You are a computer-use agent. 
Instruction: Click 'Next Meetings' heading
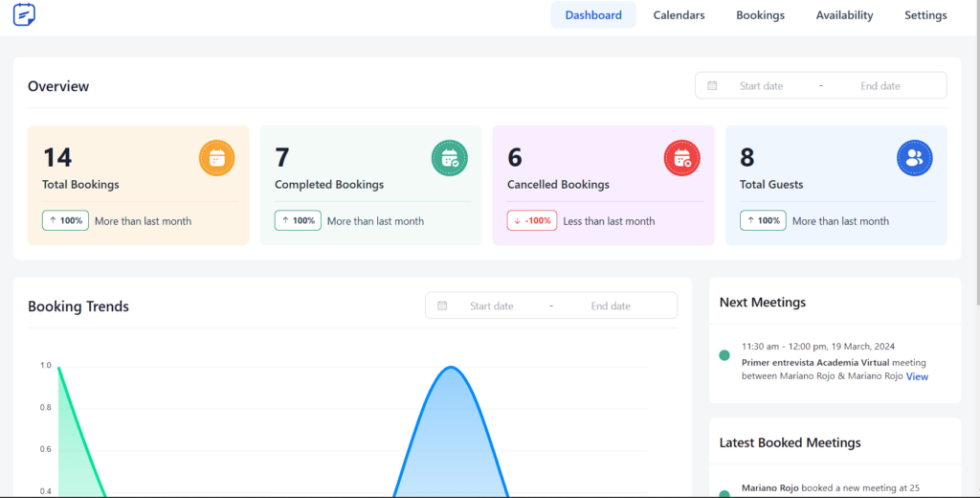763,303
